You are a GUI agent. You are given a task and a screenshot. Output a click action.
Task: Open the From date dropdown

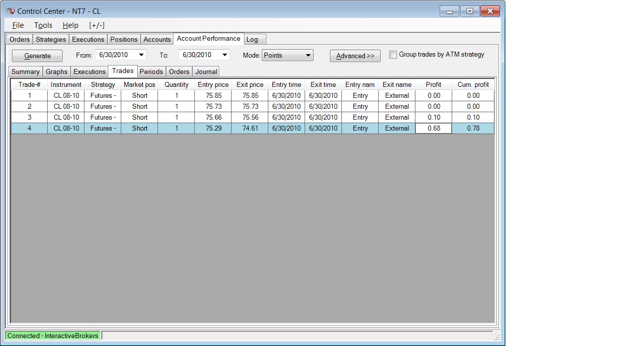(x=142, y=55)
